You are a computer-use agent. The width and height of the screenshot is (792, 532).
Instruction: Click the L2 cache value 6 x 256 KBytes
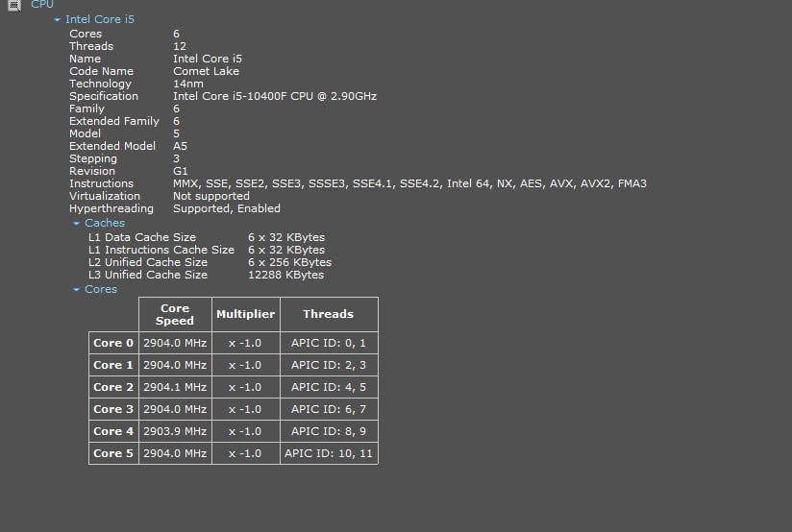coord(289,262)
